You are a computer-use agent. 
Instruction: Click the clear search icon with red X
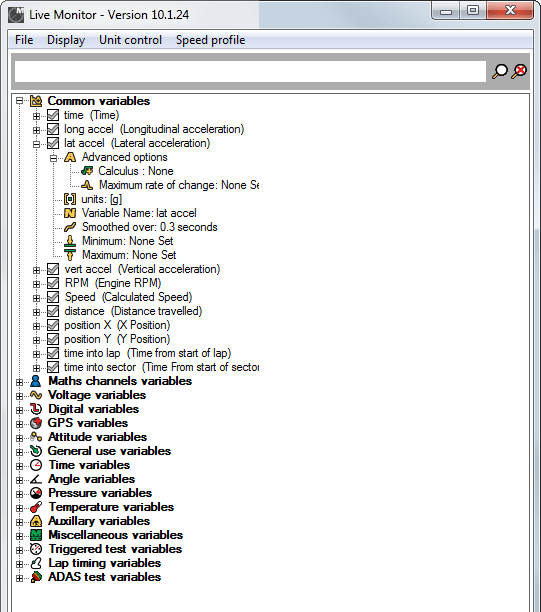pos(520,71)
